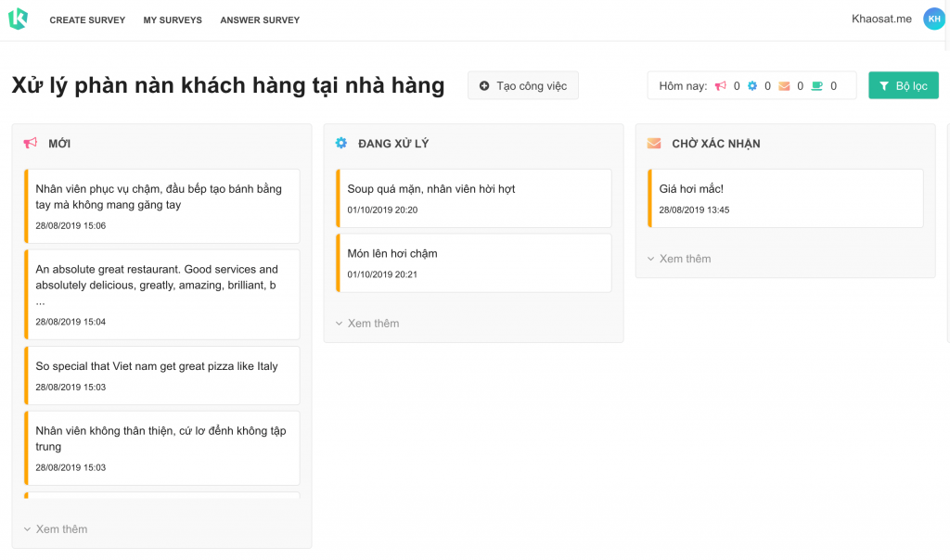Click timestamp 01/10/2019 20:20
This screenshot has width=950, height=560.
click(x=382, y=210)
